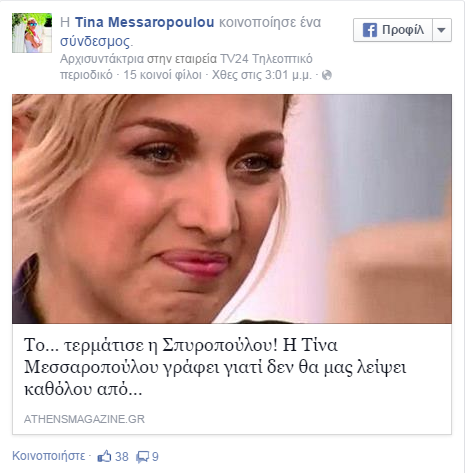Open Tina Messaropoulou's profile picture

pyautogui.click(x=32, y=33)
